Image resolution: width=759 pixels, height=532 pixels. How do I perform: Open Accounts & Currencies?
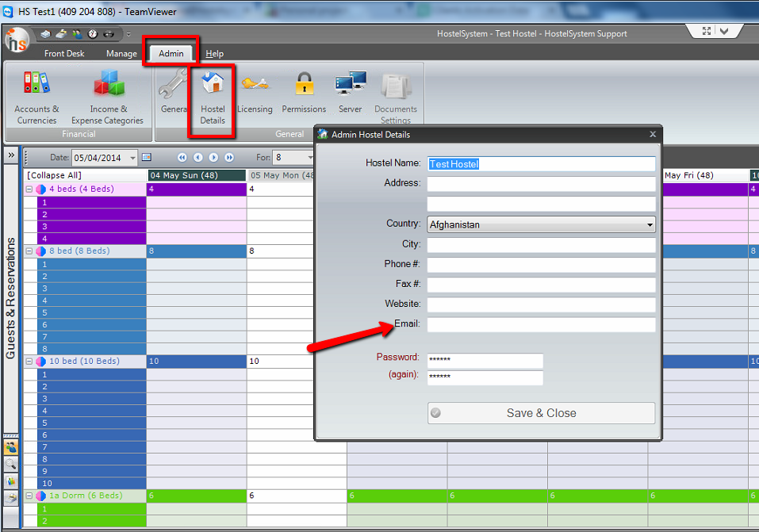[36, 97]
